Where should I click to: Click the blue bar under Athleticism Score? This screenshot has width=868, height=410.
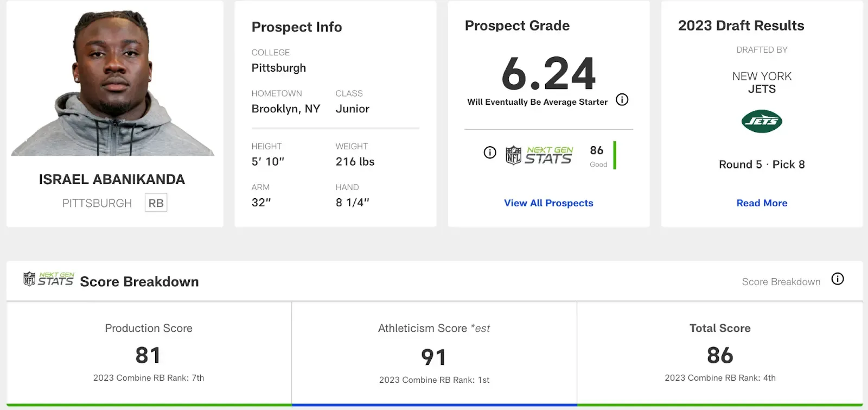coord(434,405)
